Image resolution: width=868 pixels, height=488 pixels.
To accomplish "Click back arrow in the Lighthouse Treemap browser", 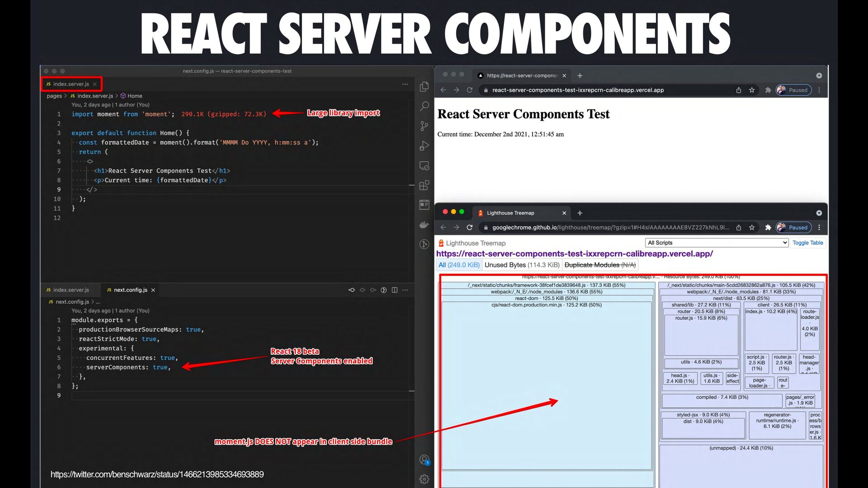I will pos(443,227).
